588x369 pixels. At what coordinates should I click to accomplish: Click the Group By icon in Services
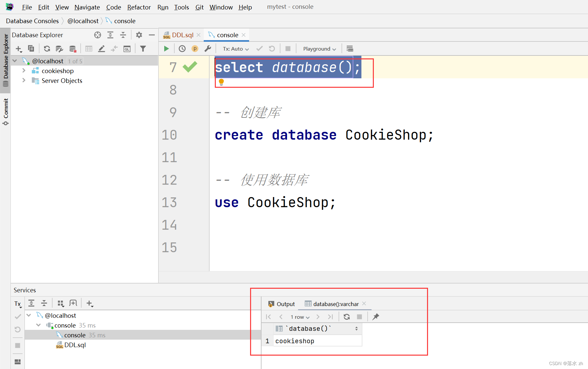(x=61, y=303)
